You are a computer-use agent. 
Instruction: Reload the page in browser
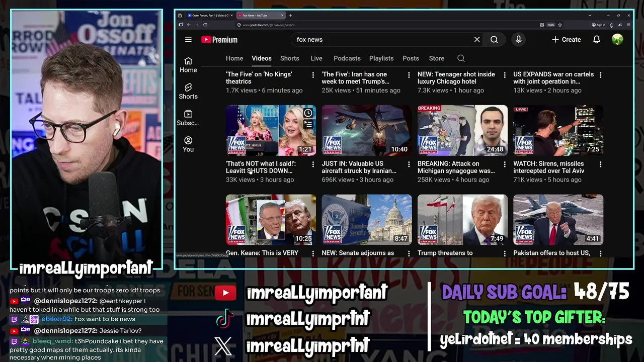click(x=205, y=25)
